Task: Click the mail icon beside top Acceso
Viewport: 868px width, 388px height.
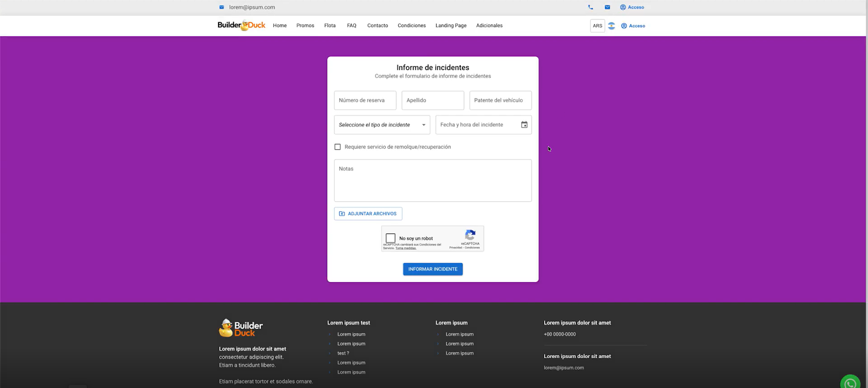Action: tap(607, 7)
